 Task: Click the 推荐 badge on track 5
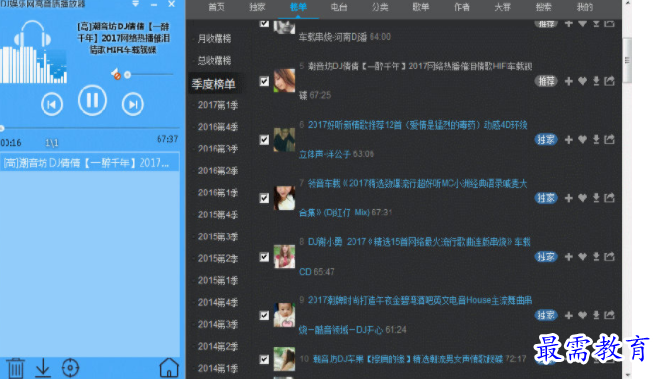coord(546,81)
